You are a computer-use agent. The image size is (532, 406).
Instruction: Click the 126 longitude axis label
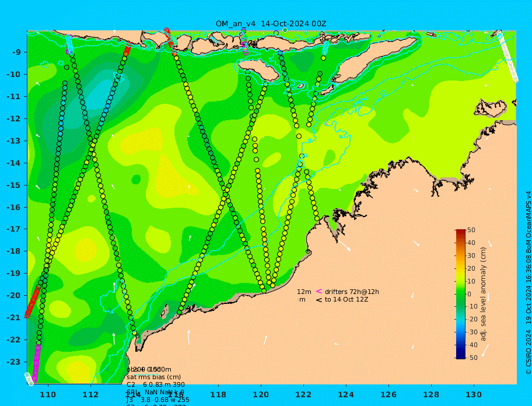[388, 394]
